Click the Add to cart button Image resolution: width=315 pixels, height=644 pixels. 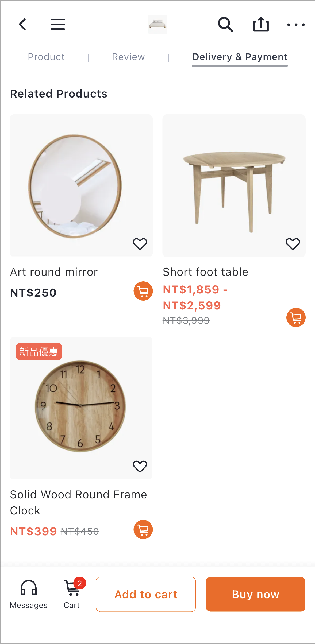(146, 594)
